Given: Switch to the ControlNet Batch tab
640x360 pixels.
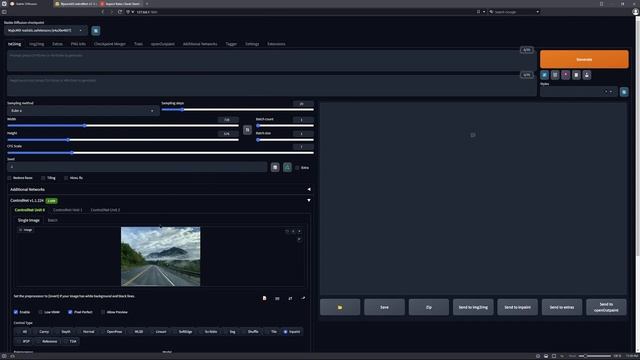Looking at the screenshot, I should [x=53, y=220].
